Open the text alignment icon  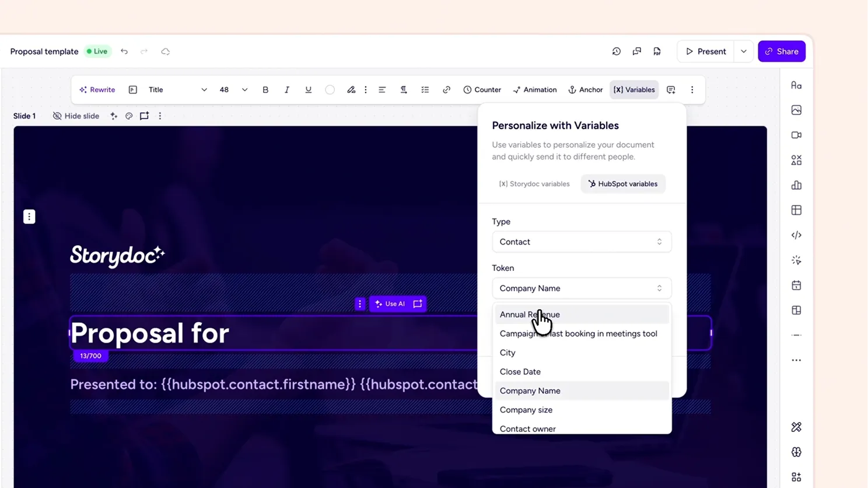[x=382, y=90]
